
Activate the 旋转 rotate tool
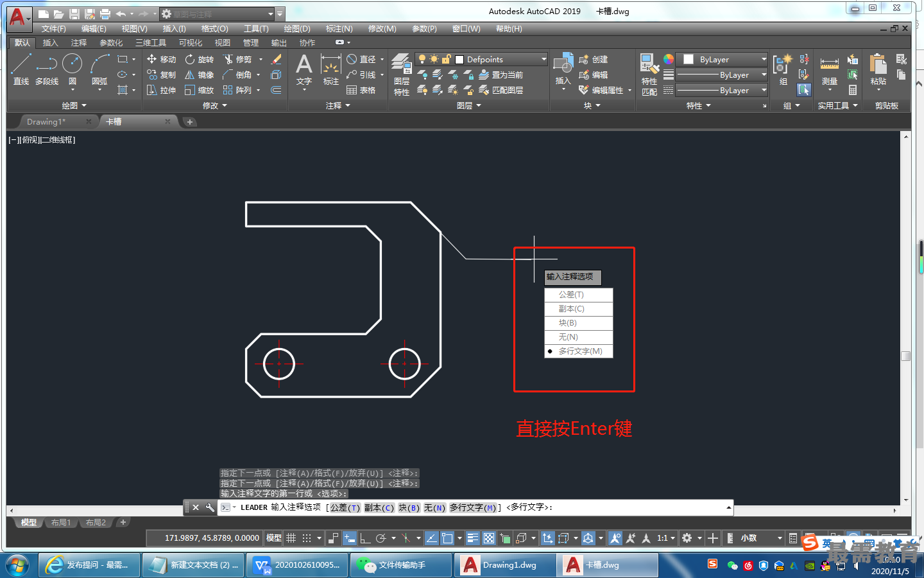(199, 59)
